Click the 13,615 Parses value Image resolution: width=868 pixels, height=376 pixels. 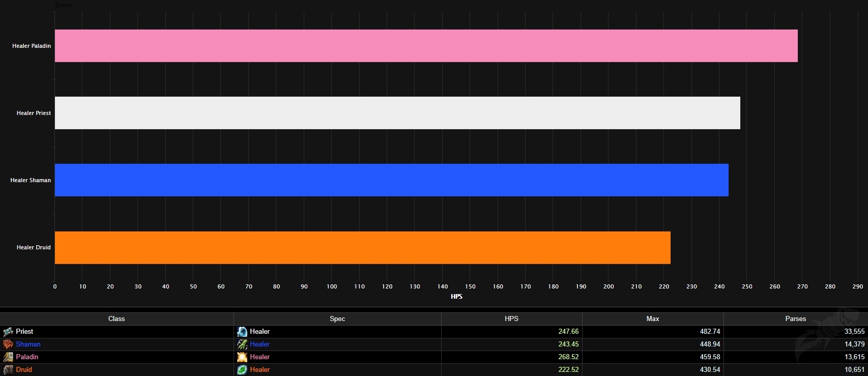tap(854, 357)
